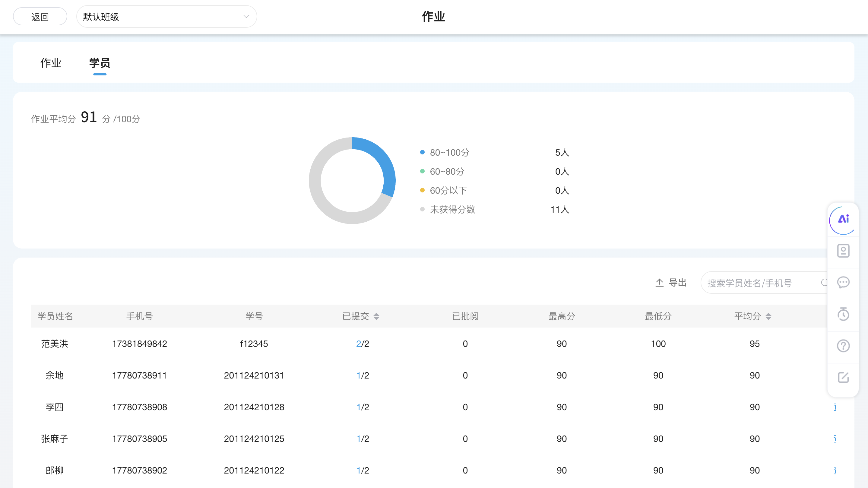Click the dropdown chevron beside 默认班级

(x=246, y=17)
